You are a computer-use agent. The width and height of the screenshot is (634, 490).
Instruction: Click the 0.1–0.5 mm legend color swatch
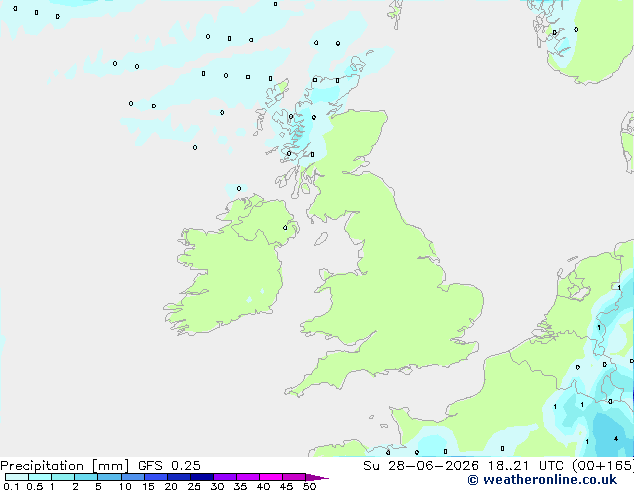coord(17,477)
